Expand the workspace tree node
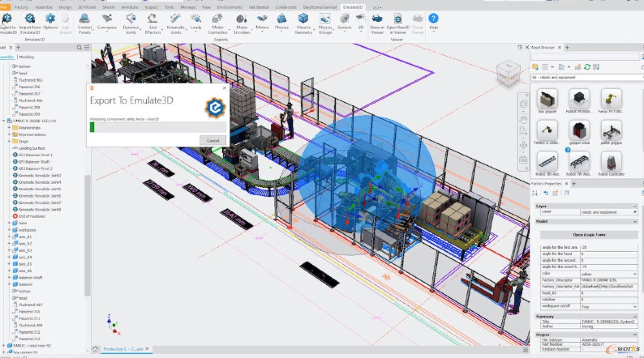Viewport: 644px width, 358px height. [x=9, y=230]
